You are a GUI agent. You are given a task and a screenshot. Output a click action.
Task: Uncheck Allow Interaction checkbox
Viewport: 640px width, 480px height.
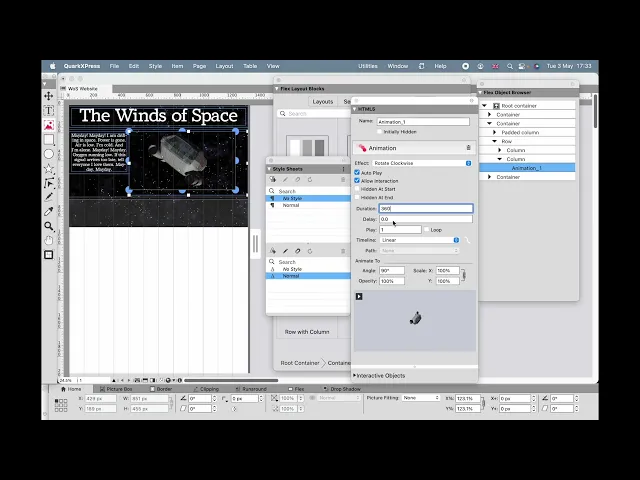tap(357, 180)
